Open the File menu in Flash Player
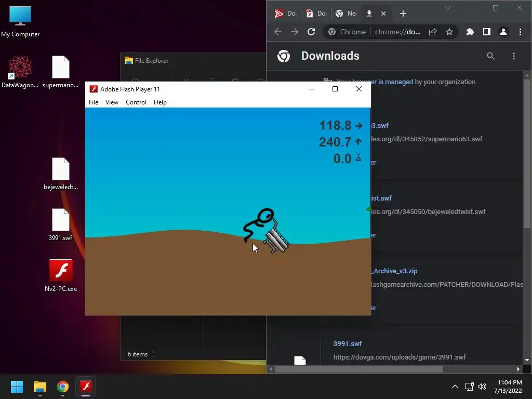 (94, 102)
